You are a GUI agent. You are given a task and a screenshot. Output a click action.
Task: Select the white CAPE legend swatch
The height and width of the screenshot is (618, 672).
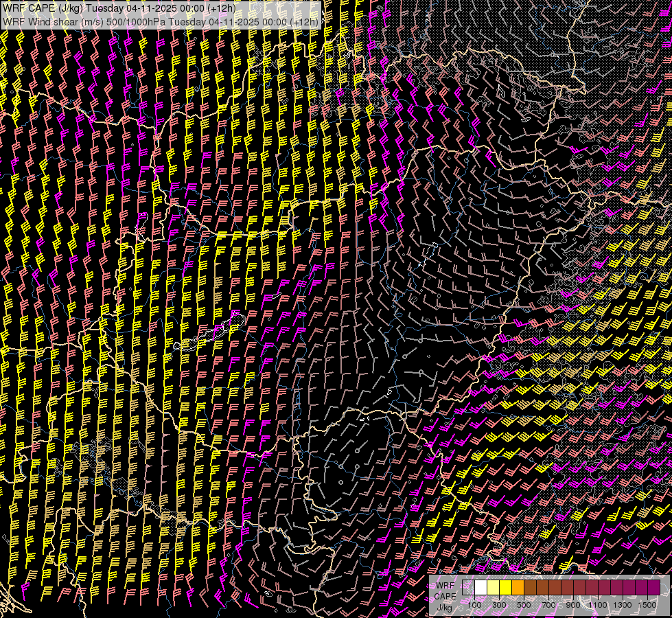(x=481, y=587)
